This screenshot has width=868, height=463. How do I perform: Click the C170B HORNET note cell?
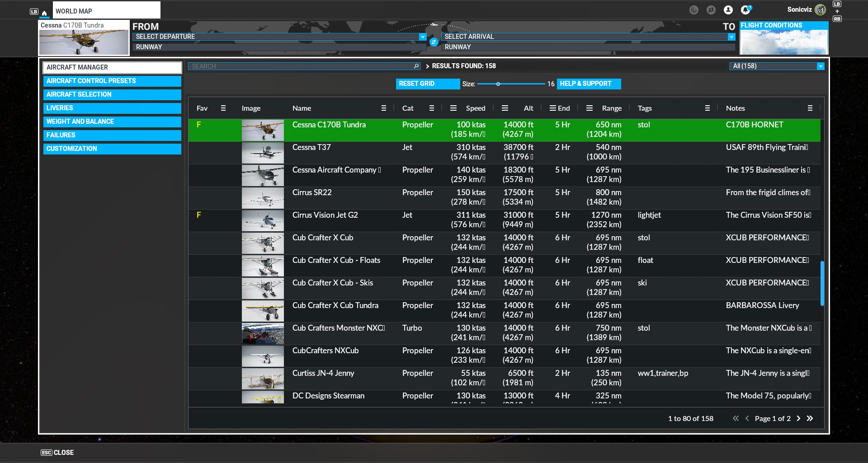[755, 125]
